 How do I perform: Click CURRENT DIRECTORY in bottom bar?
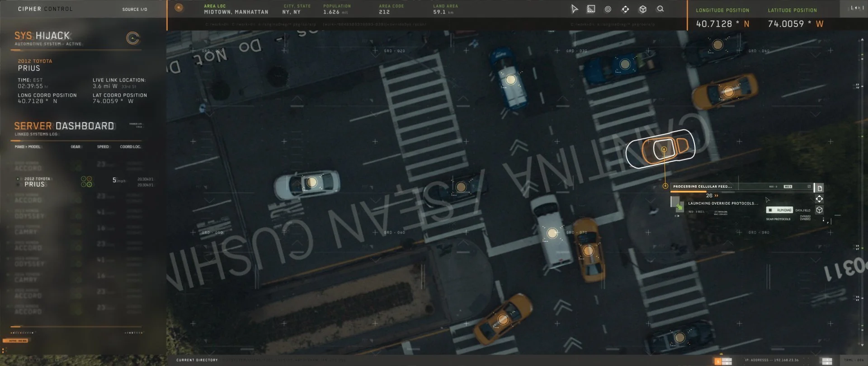[x=197, y=360]
